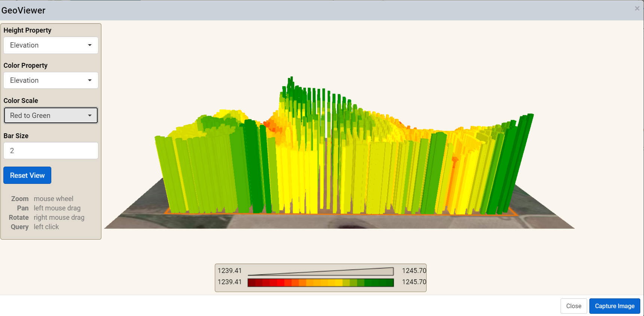Click the red-to-green color gradient bar
Image resolution: width=644 pixels, height=316 pixels.
[321, 283]
